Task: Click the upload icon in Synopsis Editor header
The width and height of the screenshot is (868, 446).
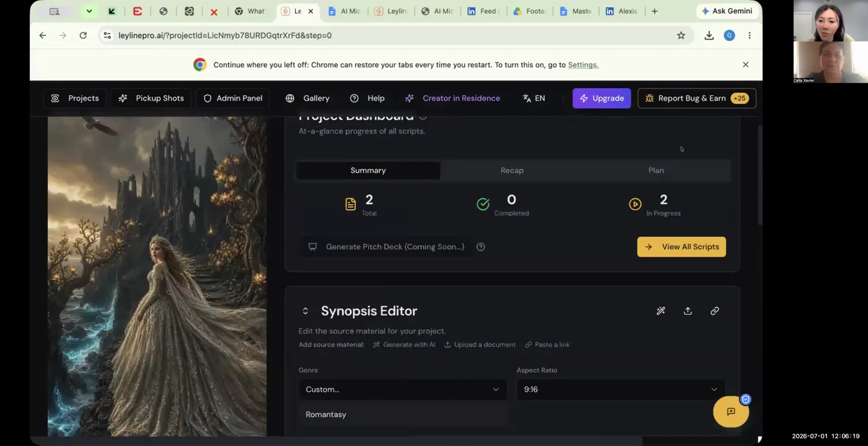Action: [x=688, y=311]
